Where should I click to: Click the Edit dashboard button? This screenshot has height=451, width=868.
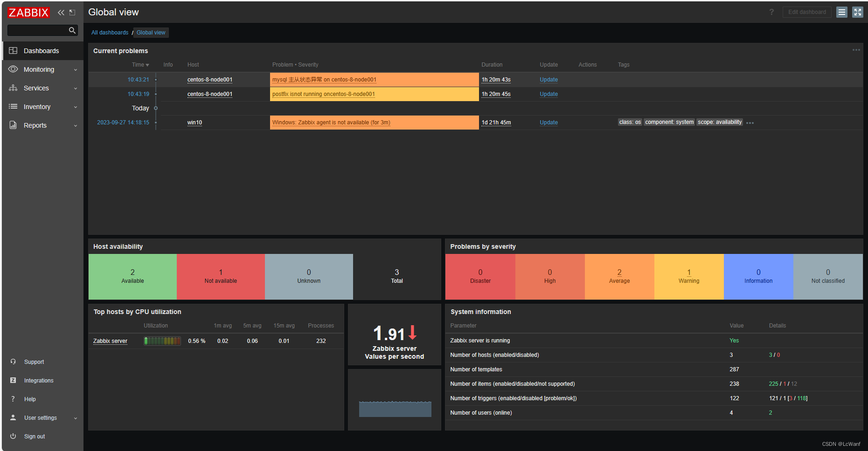[x=807, y=12]
